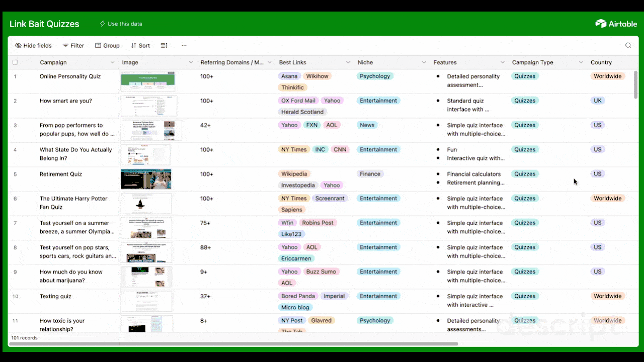This screenshot has width=644, height=362.
Task: Open the Group options
Action: click(107, 45)
